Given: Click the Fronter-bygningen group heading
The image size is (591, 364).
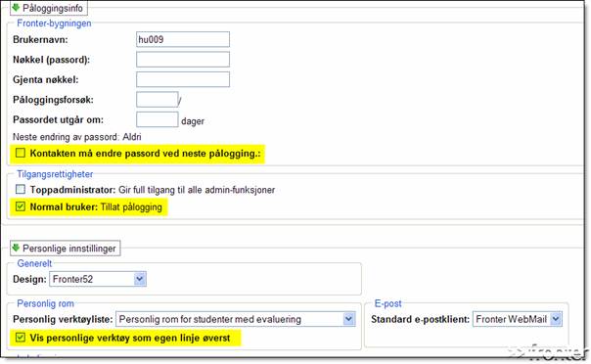Looking at the screenshot, I should point(54,23).
